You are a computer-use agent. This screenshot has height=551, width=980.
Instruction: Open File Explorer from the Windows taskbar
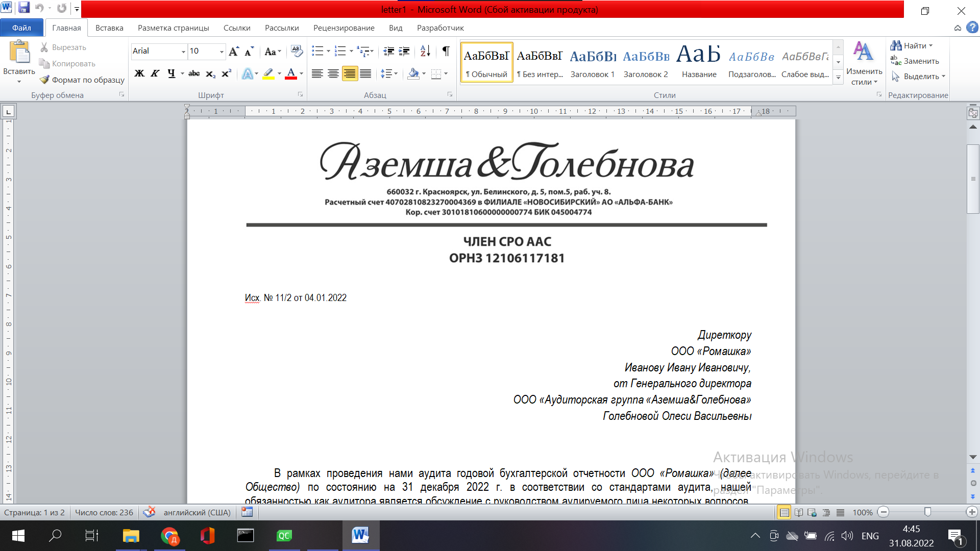coord(131,536)
